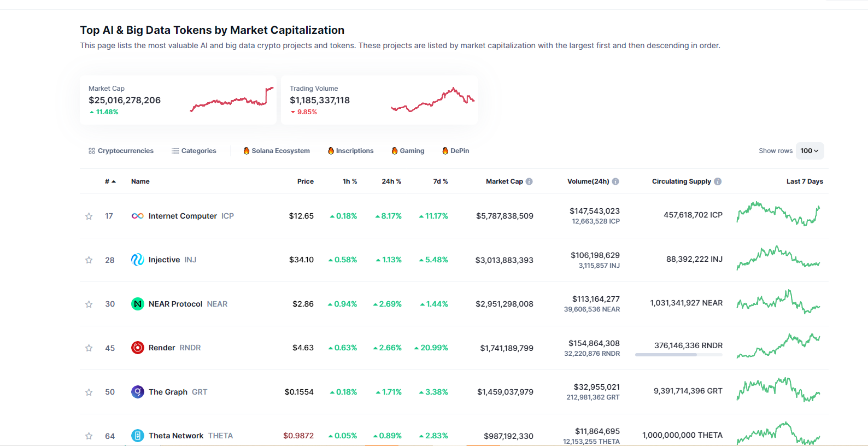
Task: Click the DePin flame icon
Action: click(x=445, y=151)
